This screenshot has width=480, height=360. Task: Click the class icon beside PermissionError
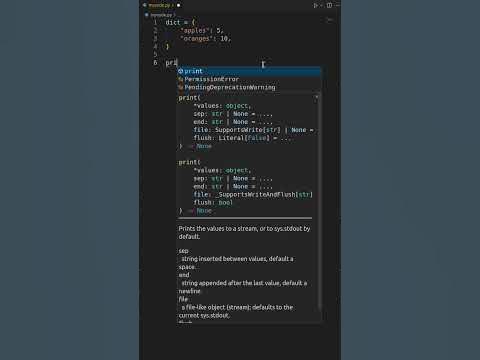180,79
